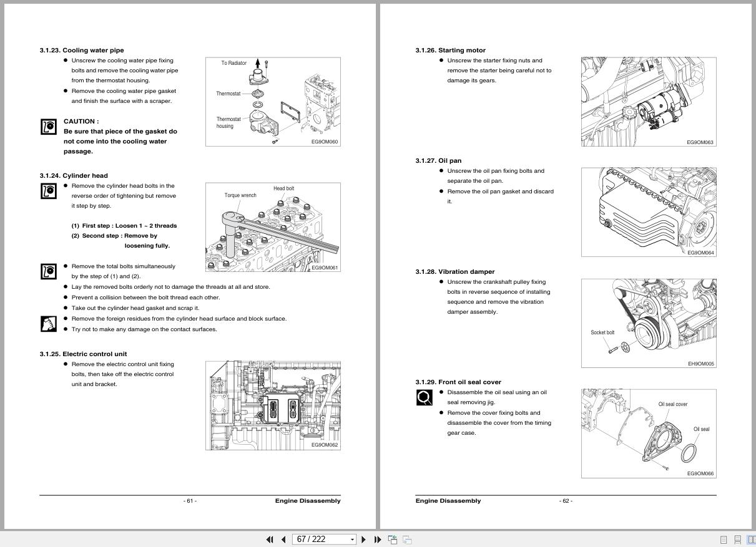756x547 pixels.
Task: Click the '(1) First step : Loosen 1 ~ 2 threads' line
Action: click(x=124, y=226)
